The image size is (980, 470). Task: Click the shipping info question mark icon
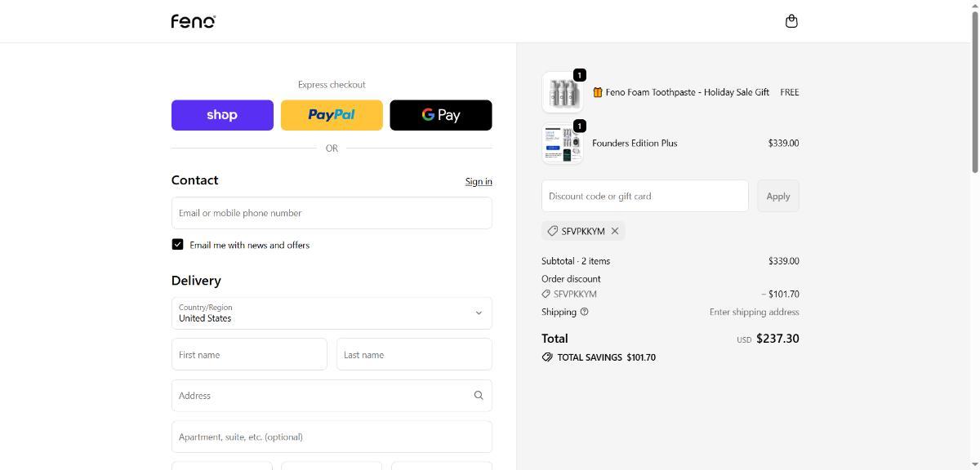tap(584, 312)
